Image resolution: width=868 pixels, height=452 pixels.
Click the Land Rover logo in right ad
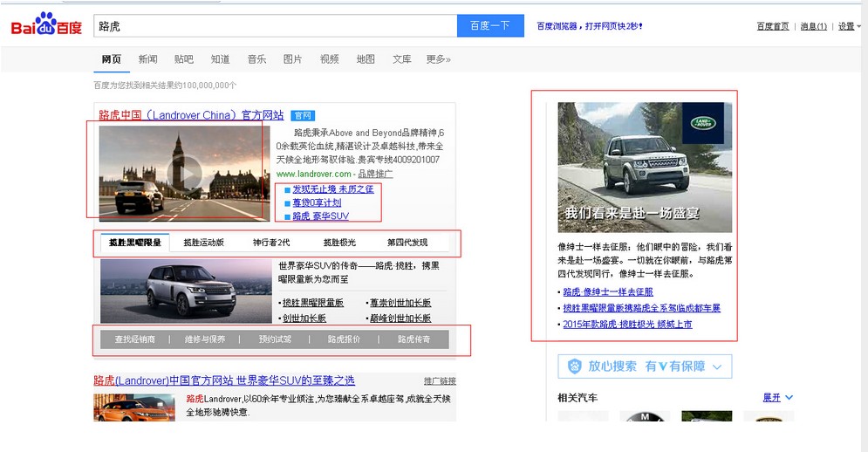point(703,122)
